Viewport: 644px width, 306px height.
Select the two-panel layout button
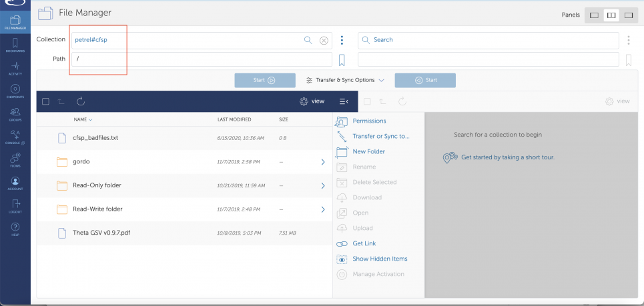tap(611, 15)
